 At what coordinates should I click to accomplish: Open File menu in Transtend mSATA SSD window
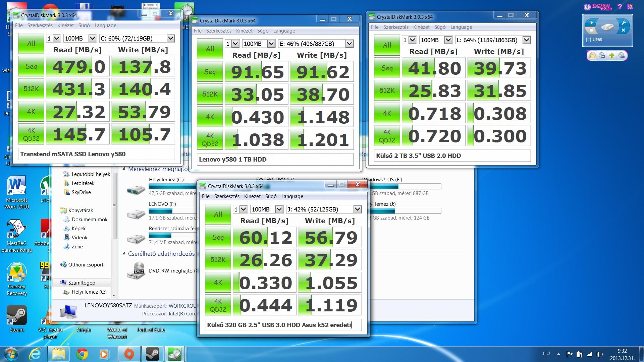[x=19, y=25]
